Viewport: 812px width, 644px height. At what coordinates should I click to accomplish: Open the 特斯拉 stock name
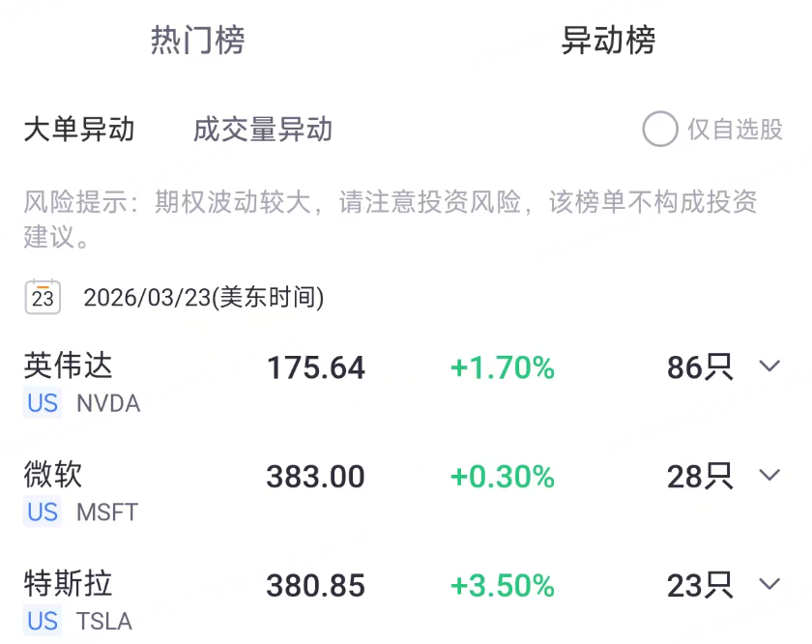coord(68,584)
